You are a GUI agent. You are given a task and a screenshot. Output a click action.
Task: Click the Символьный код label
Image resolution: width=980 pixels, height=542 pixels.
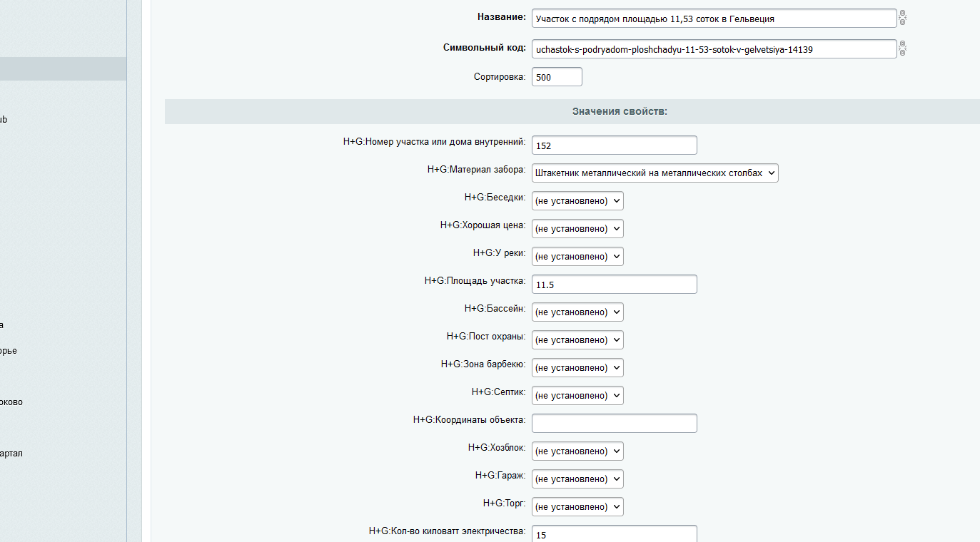485,48
